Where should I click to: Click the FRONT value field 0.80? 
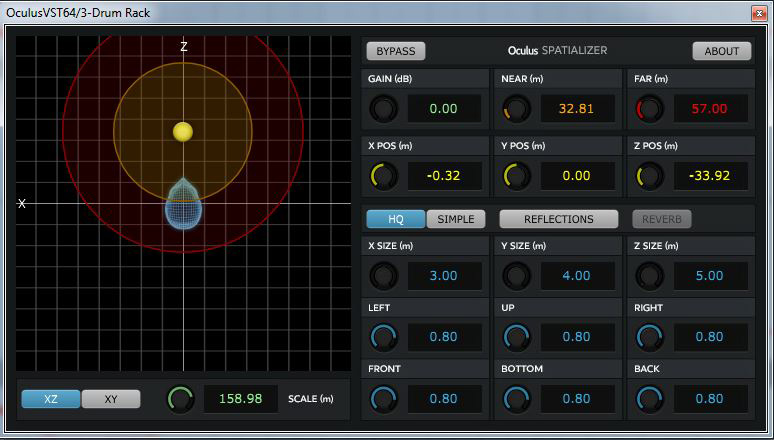444,399
